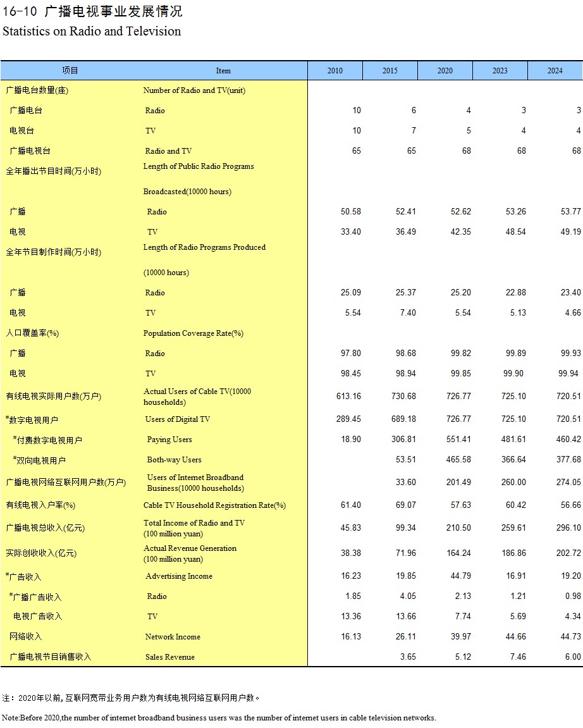Select the table title 'Statistics on Radio and Television'

pyautogui.click(x=92, y=32)
